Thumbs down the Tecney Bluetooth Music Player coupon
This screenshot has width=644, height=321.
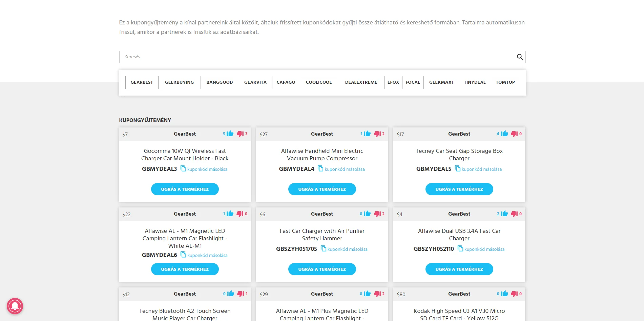coord(240,294)
